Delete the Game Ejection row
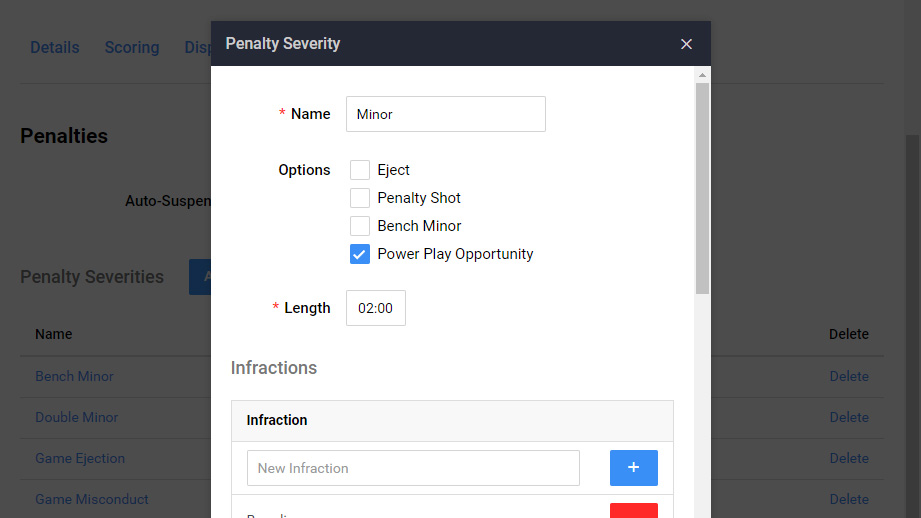 [x=849, y=458]
